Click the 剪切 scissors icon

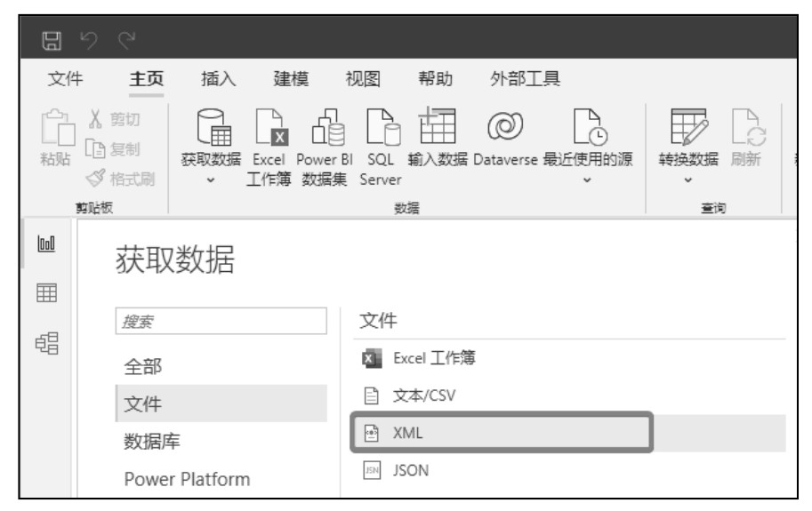point(95,119)
